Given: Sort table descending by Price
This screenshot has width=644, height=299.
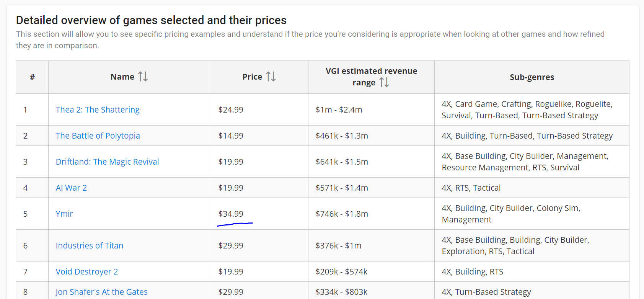Looking at the screenshot, I should (x=274, y=77).
